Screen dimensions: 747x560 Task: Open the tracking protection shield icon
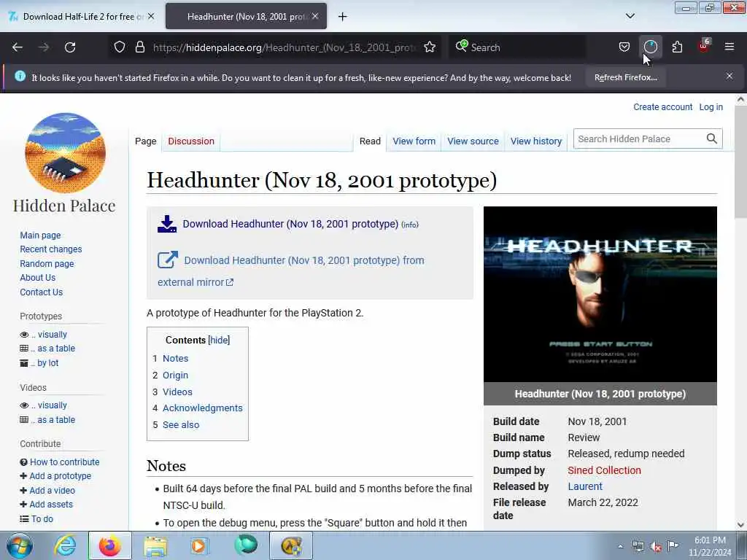120,47
